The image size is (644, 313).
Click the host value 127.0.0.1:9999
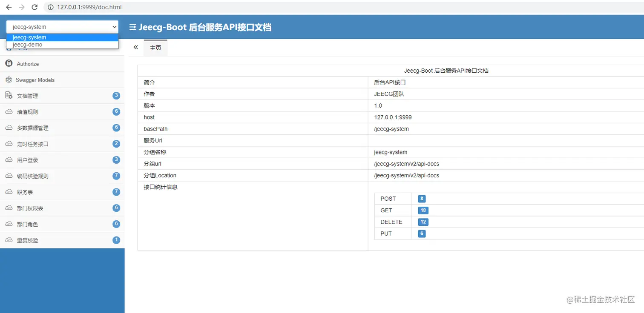tap(393, 117)
